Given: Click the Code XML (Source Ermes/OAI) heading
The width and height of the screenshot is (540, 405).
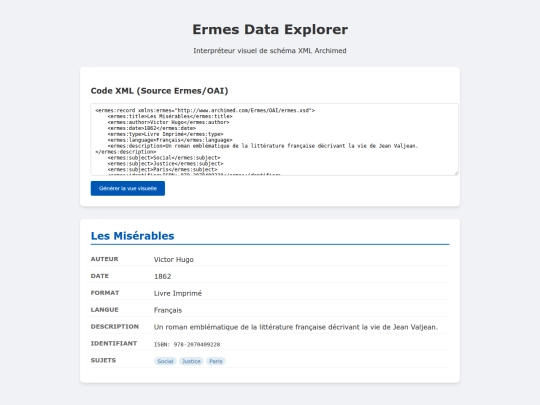Looking at the screenshot, I should tap(159, 91).
